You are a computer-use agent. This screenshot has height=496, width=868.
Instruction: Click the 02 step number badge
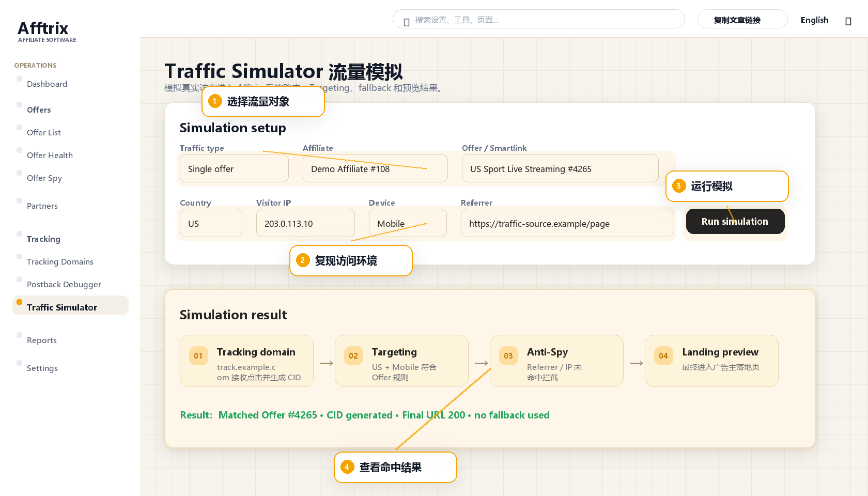point(353,355)
